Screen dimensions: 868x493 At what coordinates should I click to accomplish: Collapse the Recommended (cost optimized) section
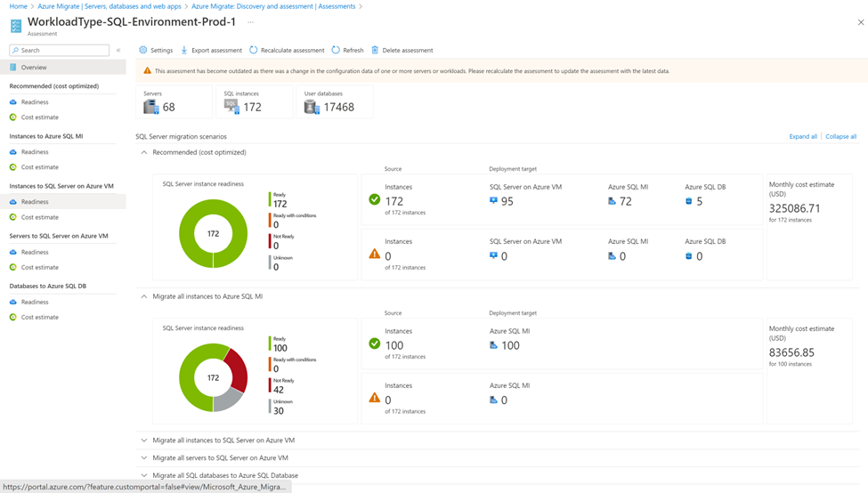(x=144, y=152)
